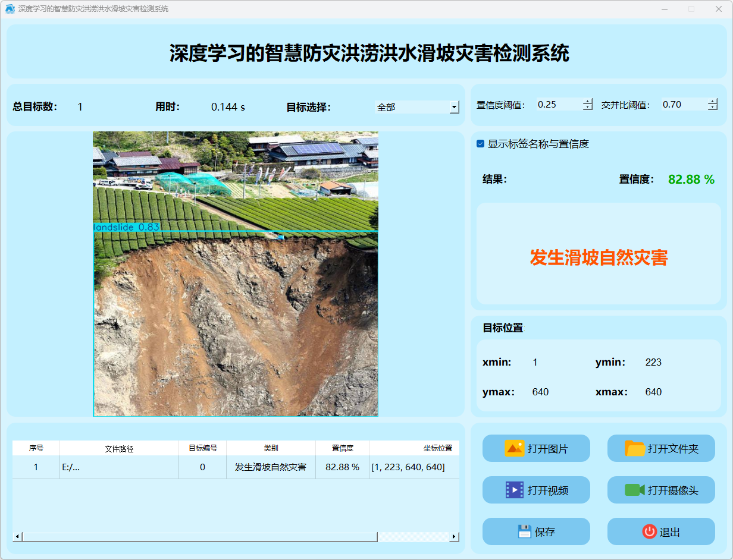Click the yellow folder icon for Open Folder

point(635,448)
